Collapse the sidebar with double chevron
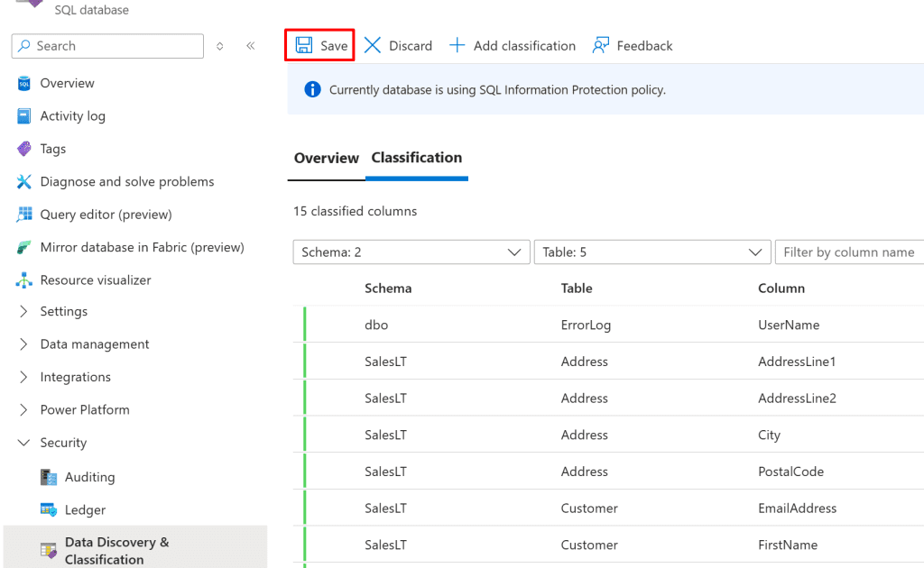The image size is (924, 568). click(x=251, y=46)
